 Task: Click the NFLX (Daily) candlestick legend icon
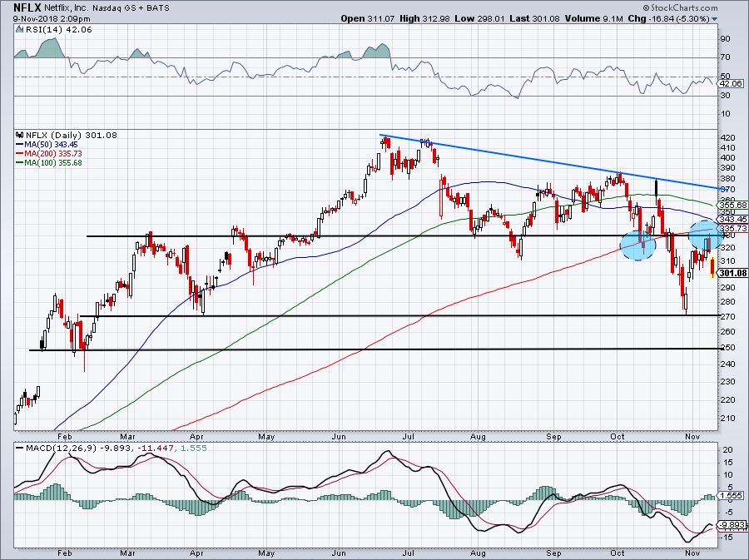[20, 135]
